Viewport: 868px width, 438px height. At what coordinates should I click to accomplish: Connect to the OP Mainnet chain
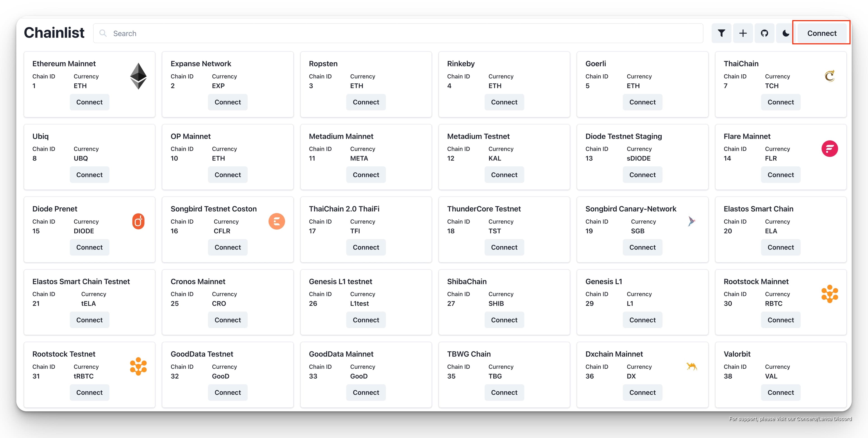[x=227, y=174]
